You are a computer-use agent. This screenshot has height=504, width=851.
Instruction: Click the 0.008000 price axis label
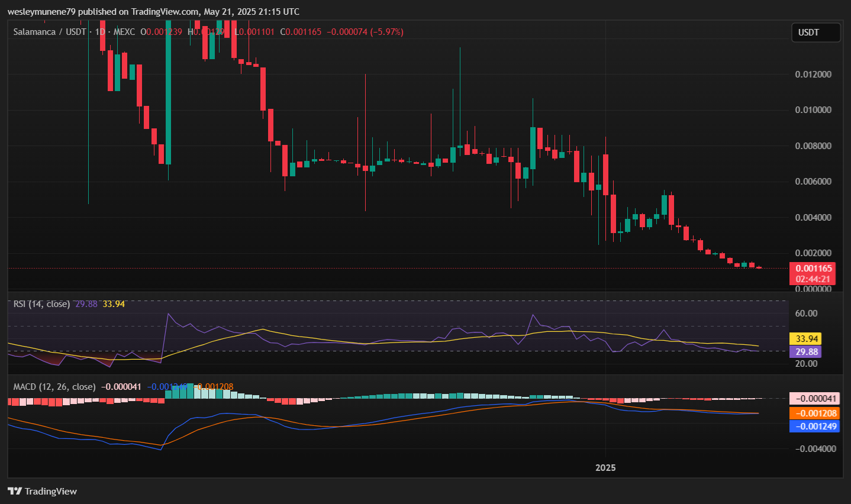pos(813,146)
